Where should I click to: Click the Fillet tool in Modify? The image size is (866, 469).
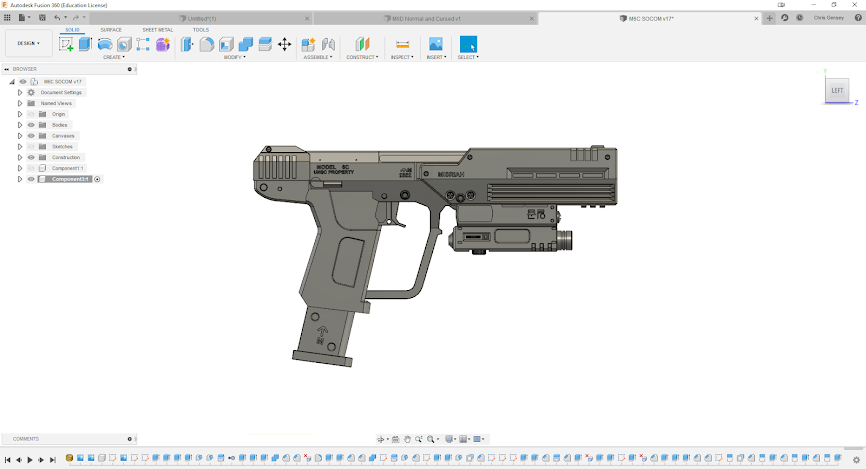pos(207,44)
